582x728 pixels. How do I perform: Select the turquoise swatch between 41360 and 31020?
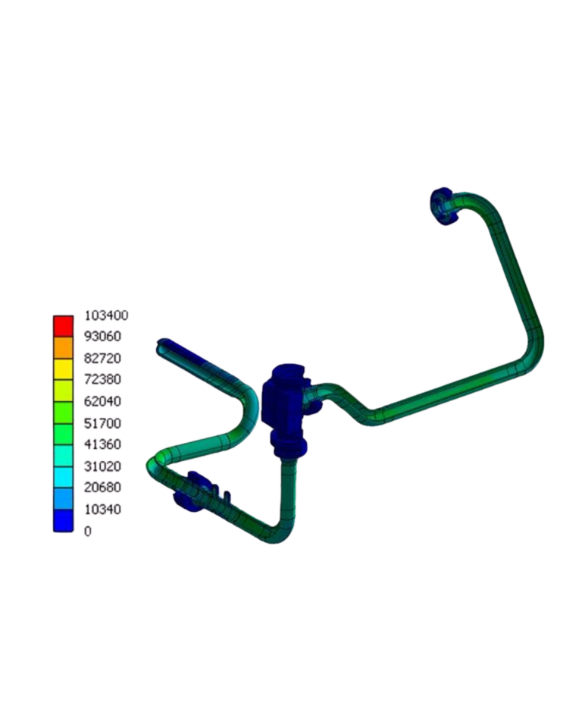click(x=63, y=455)
